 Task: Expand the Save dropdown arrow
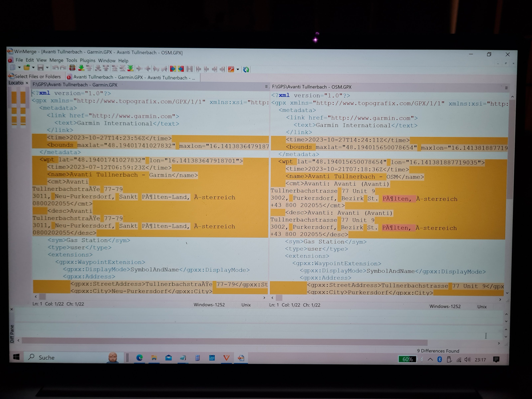tap(47, 68)
